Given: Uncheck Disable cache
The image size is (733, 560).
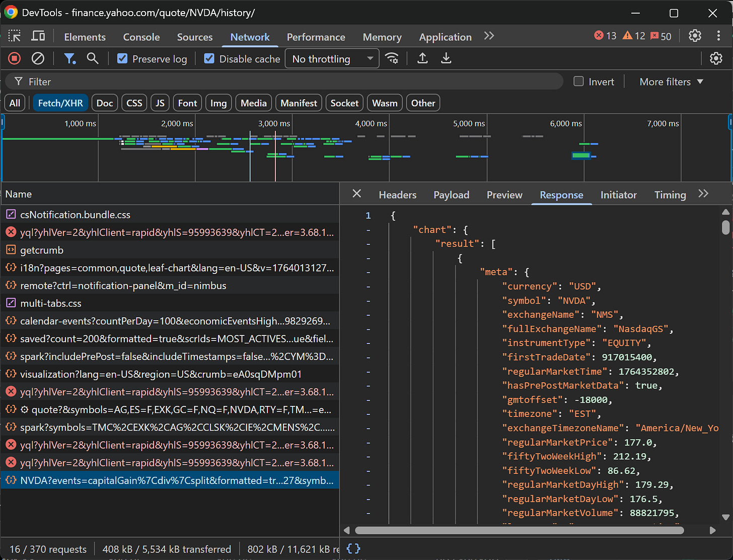Looking at the screenshot, I should pos(209,58).
